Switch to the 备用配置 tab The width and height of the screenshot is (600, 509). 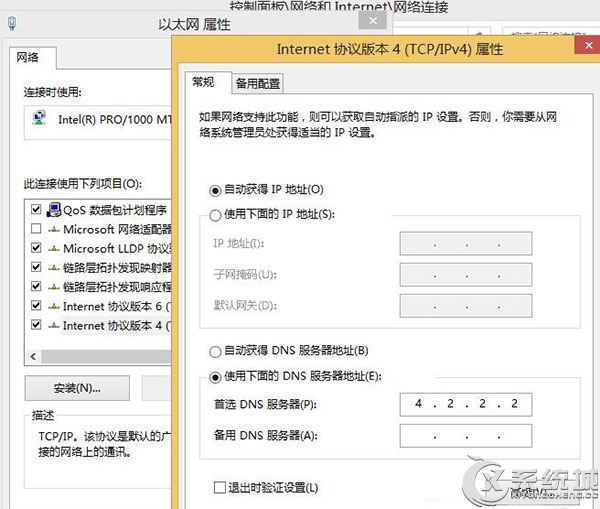point(258,83)
